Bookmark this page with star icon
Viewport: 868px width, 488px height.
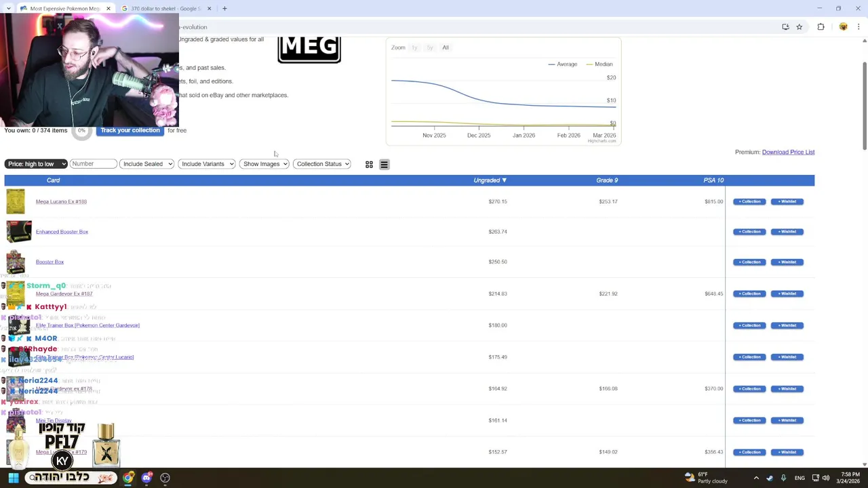pos(799,27)
